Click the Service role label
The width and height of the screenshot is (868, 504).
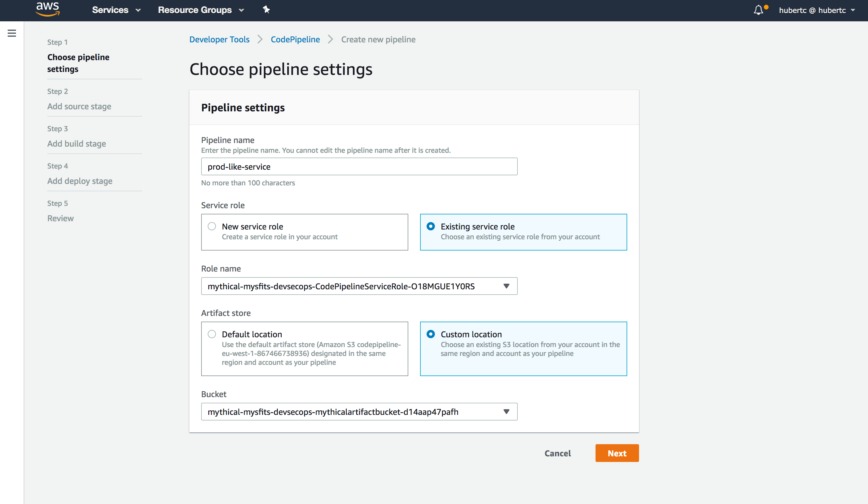tap(223, 205)
